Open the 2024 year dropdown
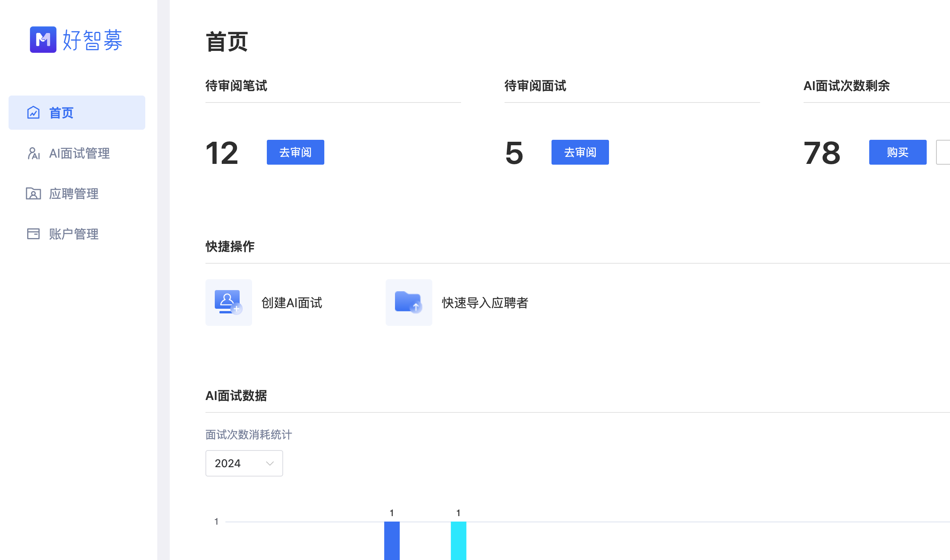This screenshot has height=560, width=950. point(237,463)
